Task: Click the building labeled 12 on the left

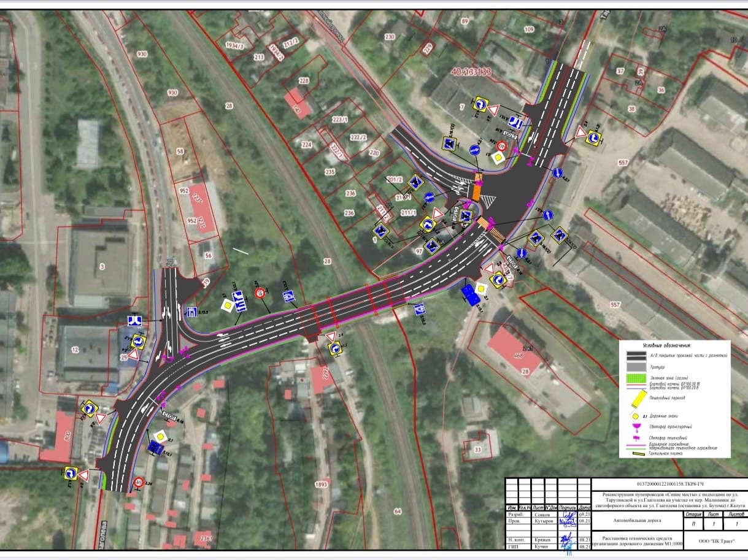Action: click(75, 350)
